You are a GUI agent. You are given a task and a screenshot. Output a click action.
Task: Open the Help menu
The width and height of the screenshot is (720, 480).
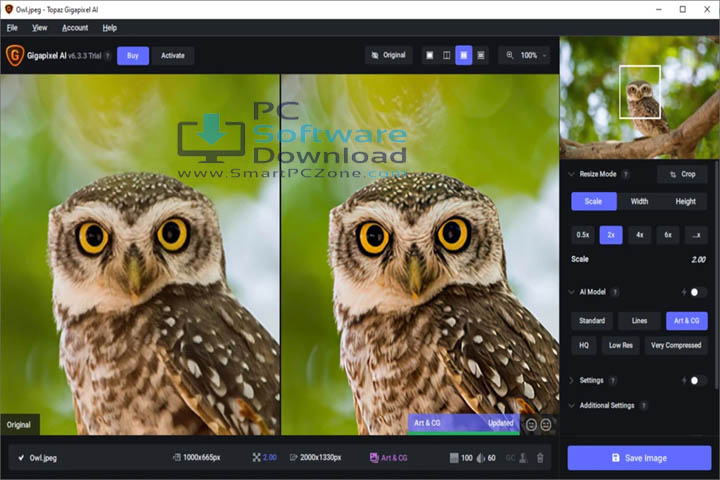tap(109, 28)
